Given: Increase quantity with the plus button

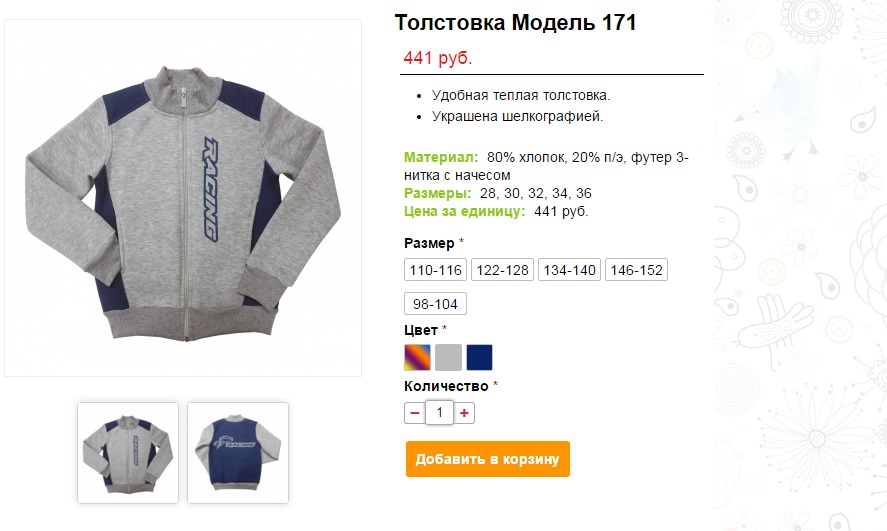Looking at the screenshot, I should point(464,413).
